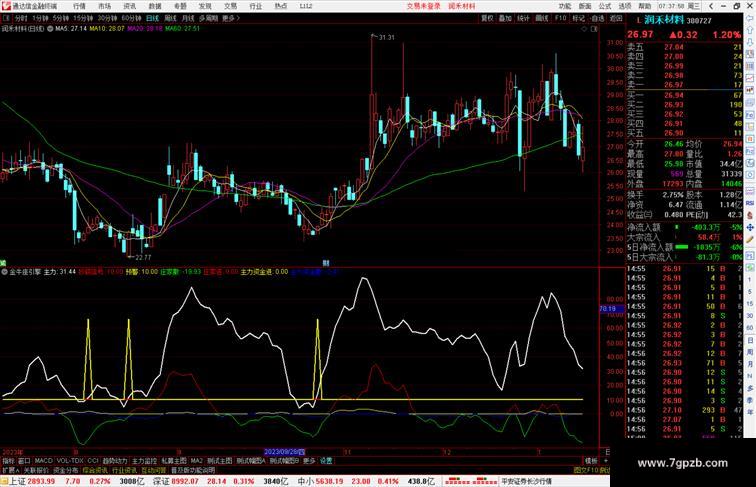Select the 主力监控 indicator tab

[144, 461]
